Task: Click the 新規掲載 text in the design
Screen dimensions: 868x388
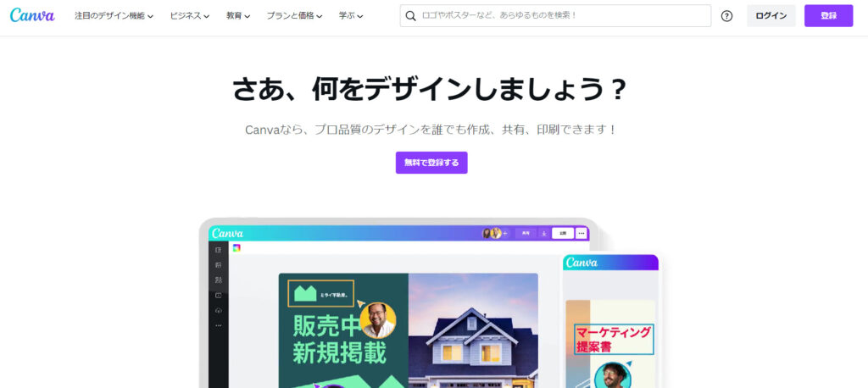Action: pos(339,353)
